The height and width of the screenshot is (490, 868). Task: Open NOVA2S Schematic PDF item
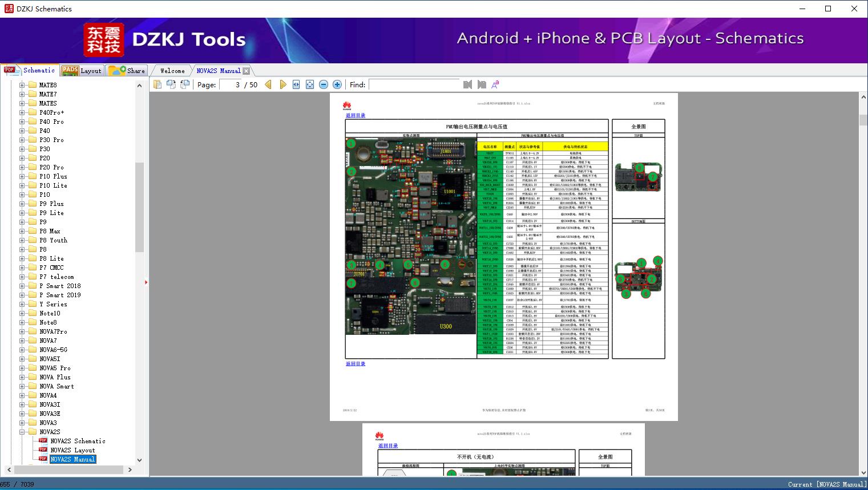coord(78,441)
